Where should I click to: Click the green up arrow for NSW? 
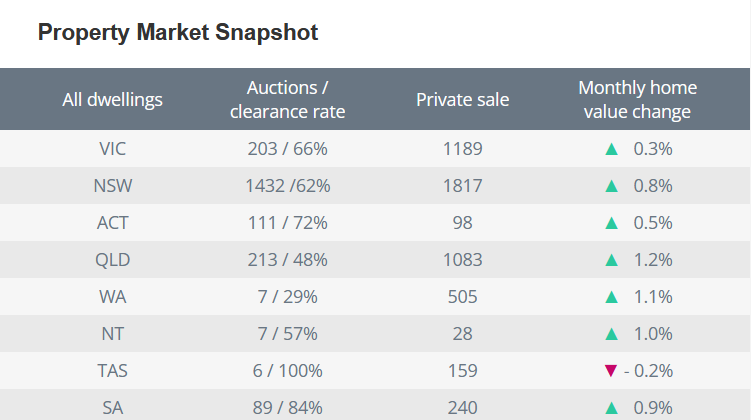click(612, 186)
